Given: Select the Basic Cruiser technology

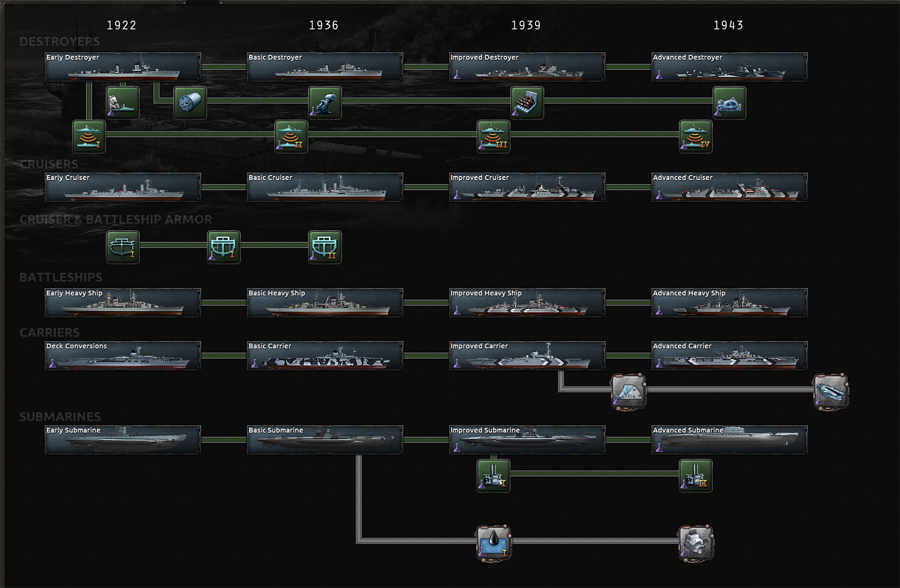Looking at the screenshot, I should coord(325,187).
